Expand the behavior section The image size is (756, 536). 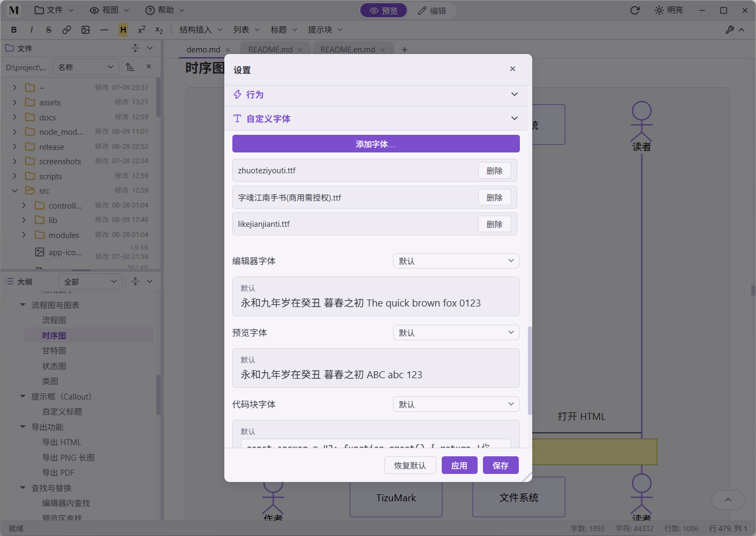376,95
